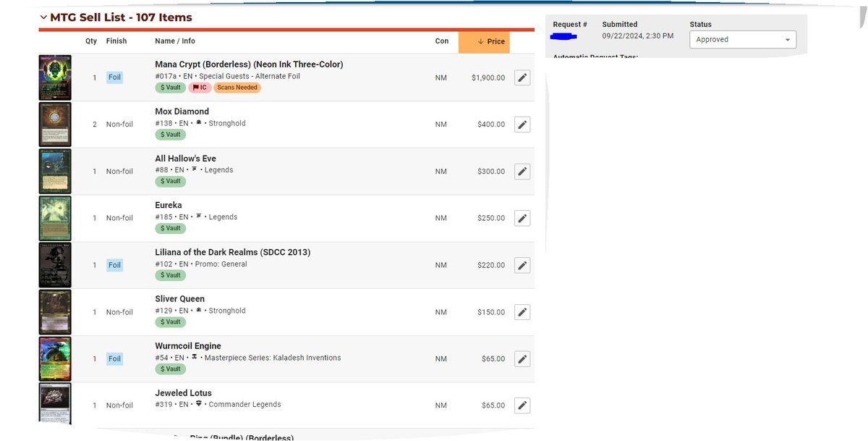Click the Name / Info column header

pos(175,41)
